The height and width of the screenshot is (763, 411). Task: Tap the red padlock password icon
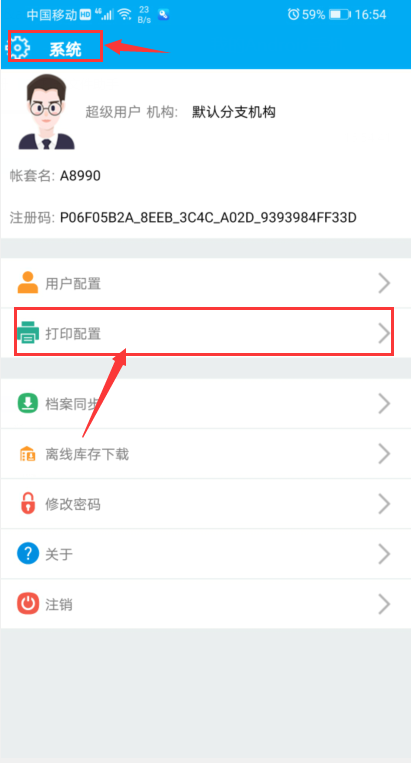[28, 504]
